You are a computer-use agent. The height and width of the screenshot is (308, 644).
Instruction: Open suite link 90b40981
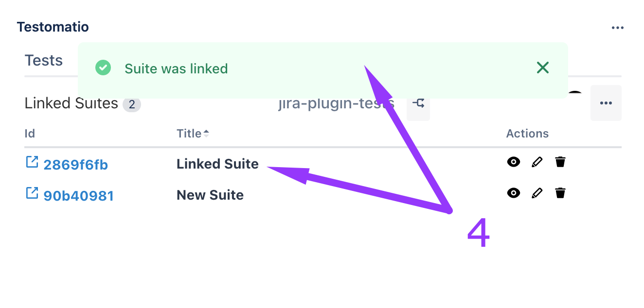point(79,196)
